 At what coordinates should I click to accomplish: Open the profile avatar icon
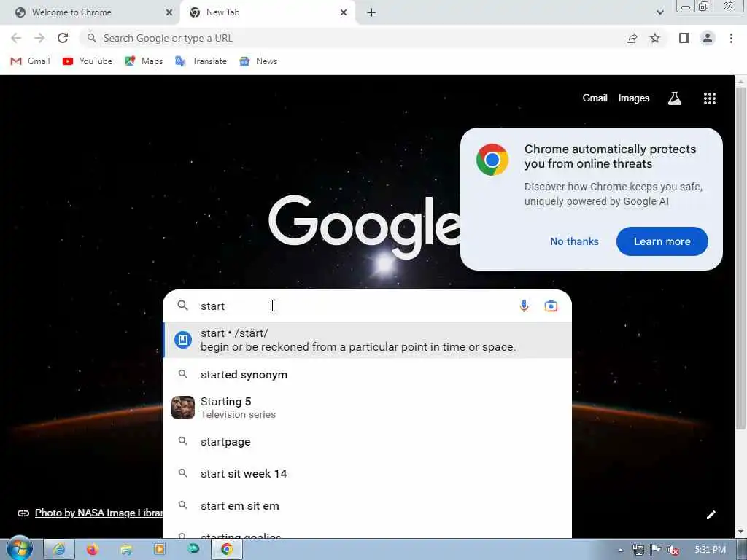(708, 38)
